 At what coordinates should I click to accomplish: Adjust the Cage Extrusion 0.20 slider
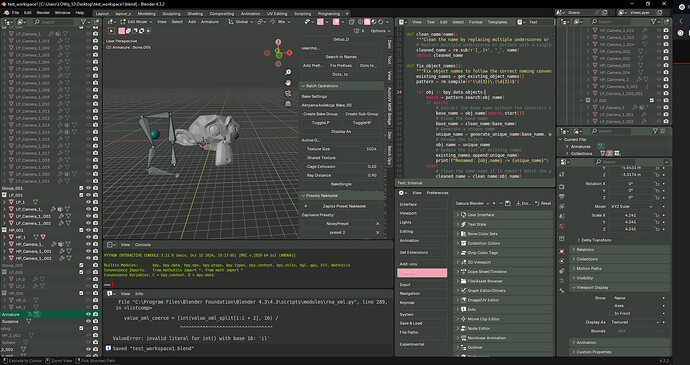tap(341, 166)
